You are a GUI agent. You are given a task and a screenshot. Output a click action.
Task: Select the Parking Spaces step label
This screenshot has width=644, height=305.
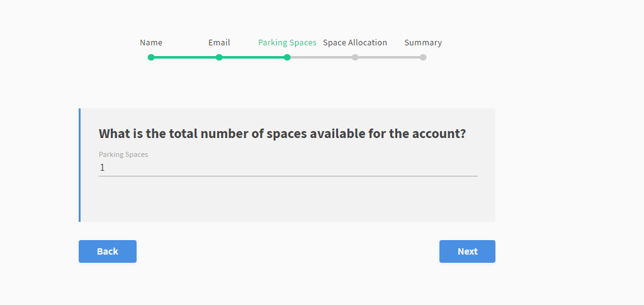click(287, 43)
